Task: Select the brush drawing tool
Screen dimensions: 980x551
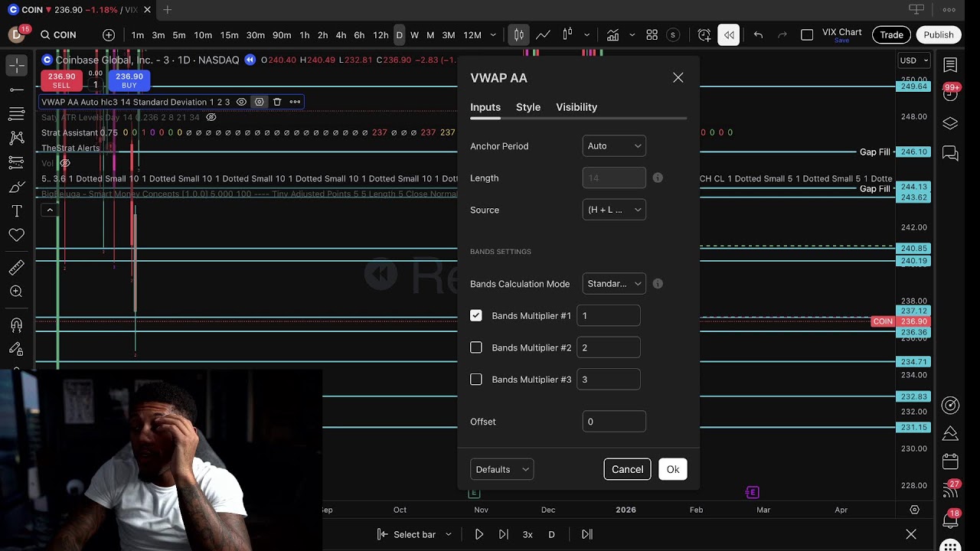Action: [16, 187]
